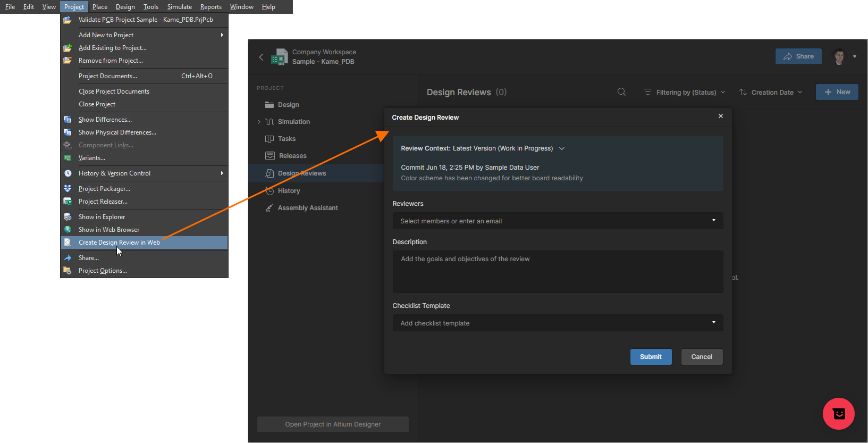Open the Window menu
Image resolution: width=868 pixels, height=443 pixels.
pyautogui.click(x=242, y=7)
